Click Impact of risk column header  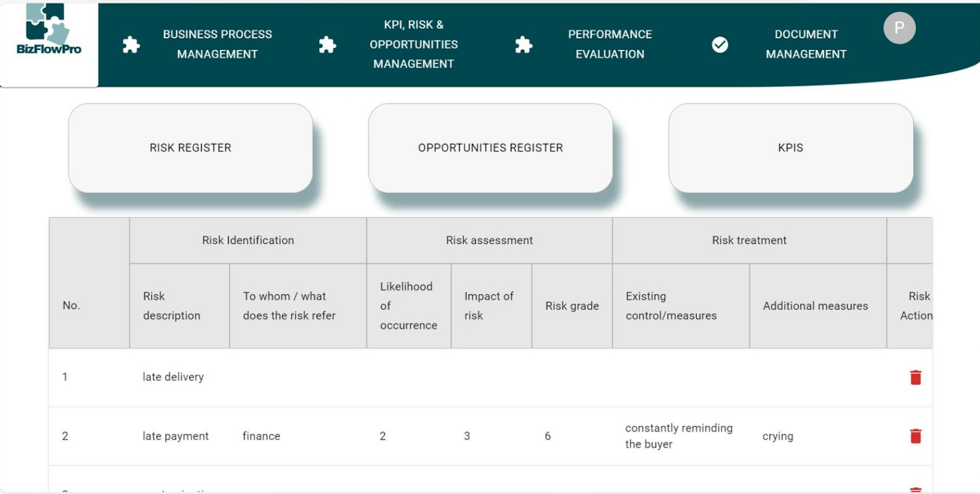(x=491, y=306)
